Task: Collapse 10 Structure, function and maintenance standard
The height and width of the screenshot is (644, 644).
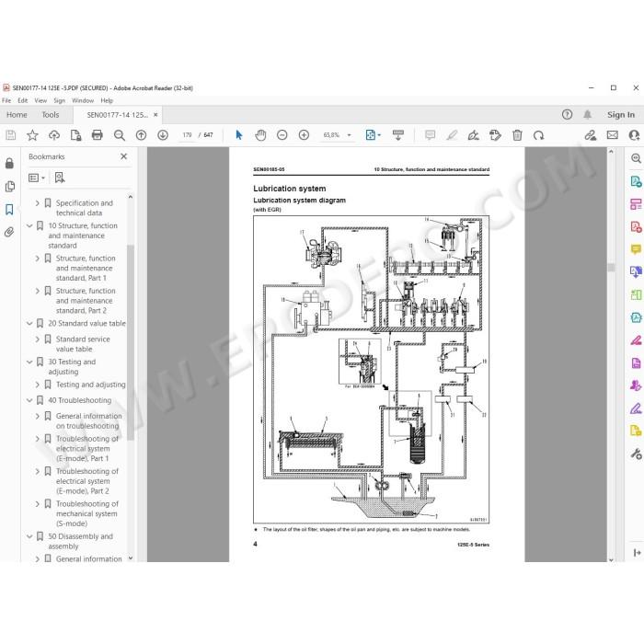Action: (x=29, y=226)
